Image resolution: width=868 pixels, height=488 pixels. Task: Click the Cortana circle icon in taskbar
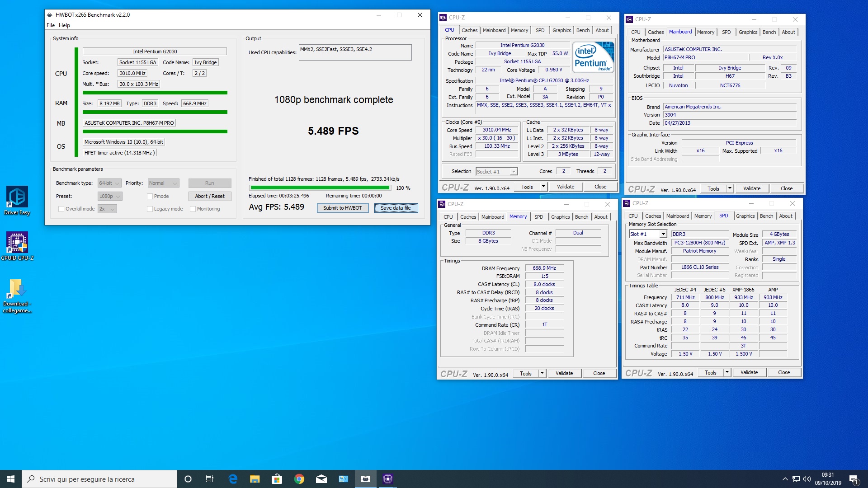pyautogui.click(x=188, y=479)
